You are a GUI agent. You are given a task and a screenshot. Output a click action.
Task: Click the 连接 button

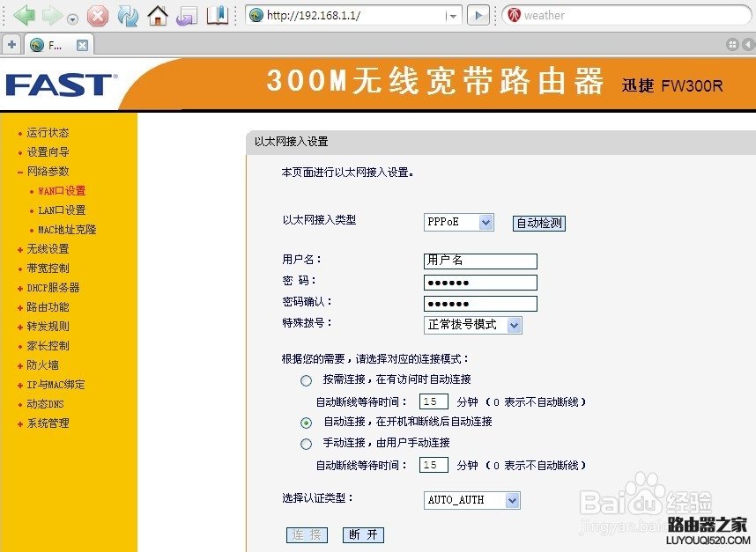tap(308, 534)
